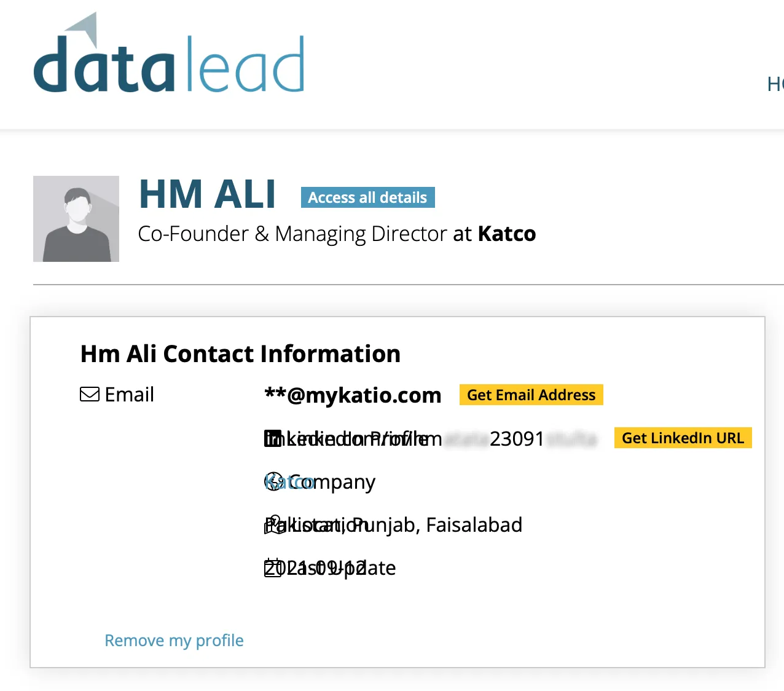Click the envelope icon beside Email

click(x=90, y=394)
